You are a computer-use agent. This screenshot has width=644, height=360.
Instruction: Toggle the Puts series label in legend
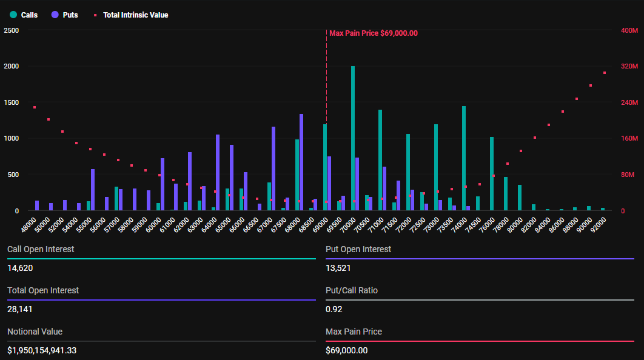(70, 15)
